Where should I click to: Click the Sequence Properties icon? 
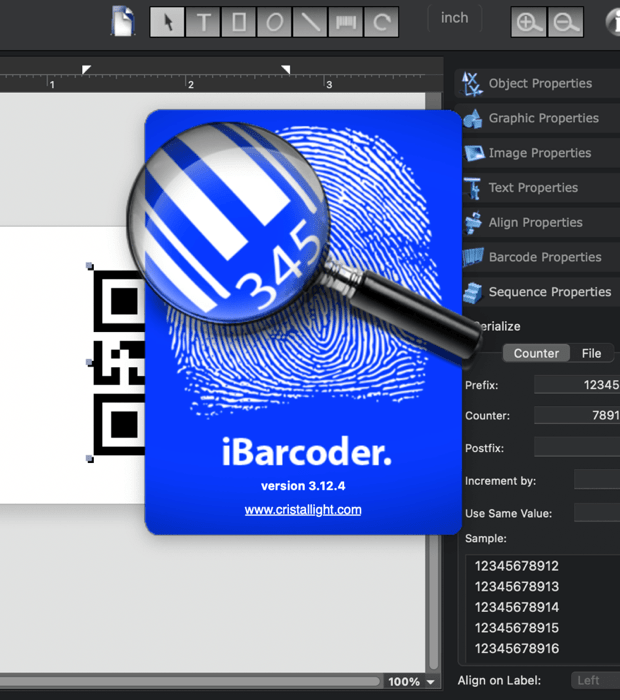473,292
